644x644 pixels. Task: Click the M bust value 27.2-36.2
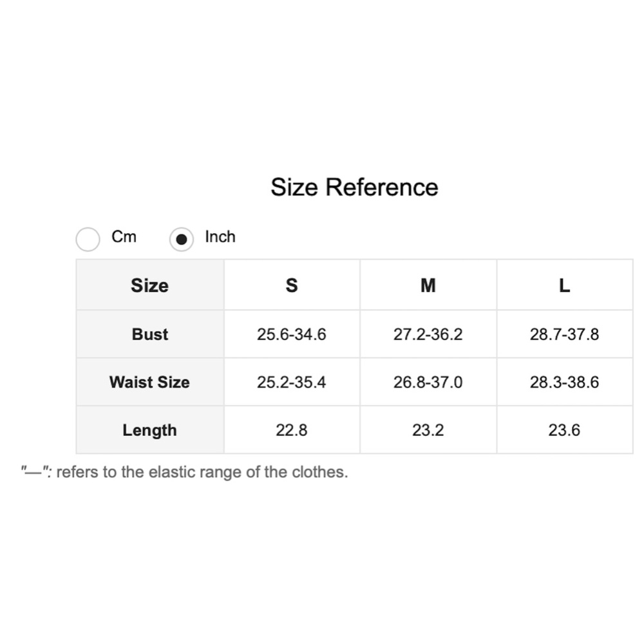click(x=428, y=334)
